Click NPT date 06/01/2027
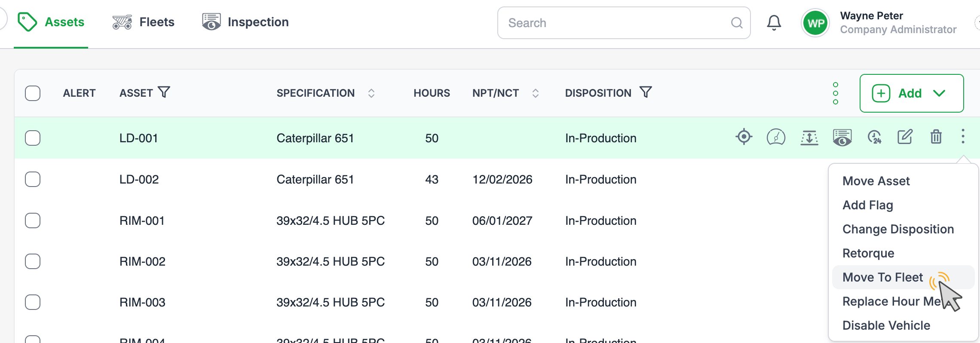Image resolution: width=980 pixels, height=343 pixels. point(502,220)
